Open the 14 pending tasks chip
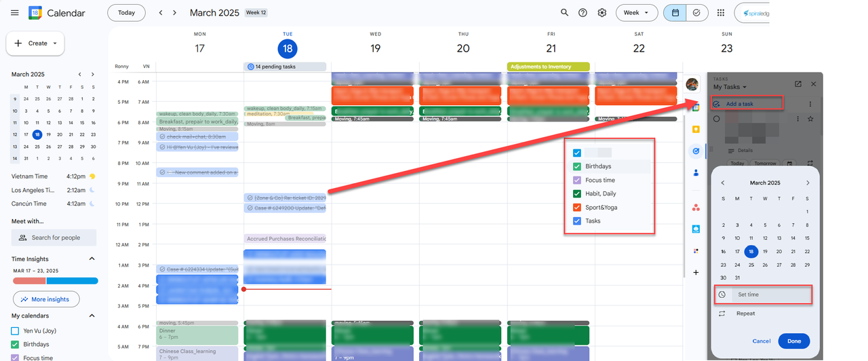This screenshot has width=868, height=361. pyautogui.click(x=285, y=66)
